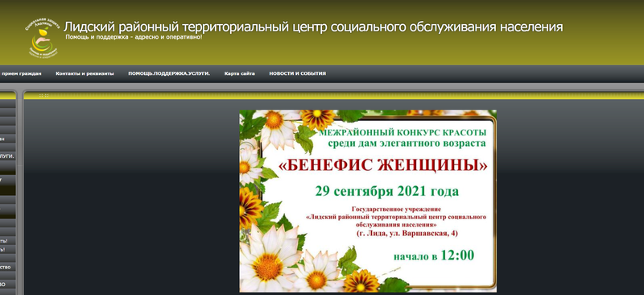The height and width of the screenshot is (295, 644).
Task: Click the '29 сентября 2021 года' date text
Action: 387,191
